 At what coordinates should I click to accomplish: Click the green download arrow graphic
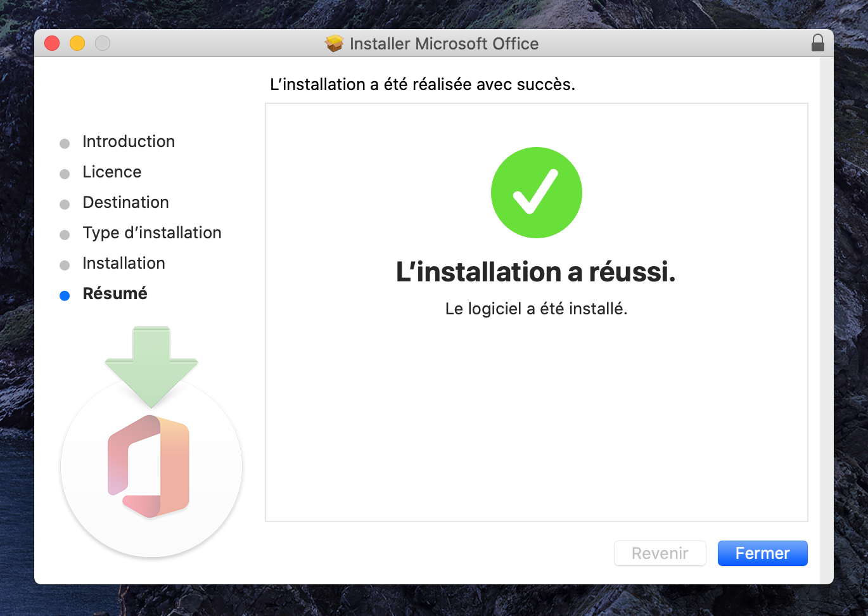click(151, 364)
